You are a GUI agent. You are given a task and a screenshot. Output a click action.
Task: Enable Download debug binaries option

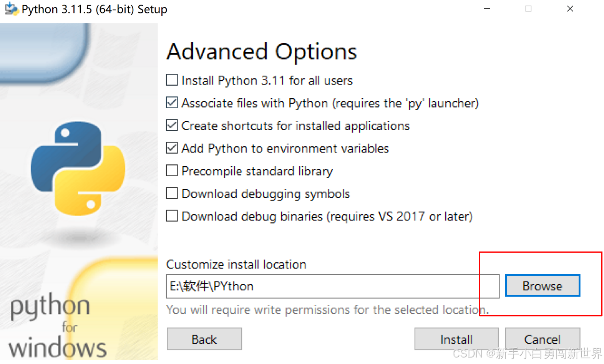click(x=172, y=216)
